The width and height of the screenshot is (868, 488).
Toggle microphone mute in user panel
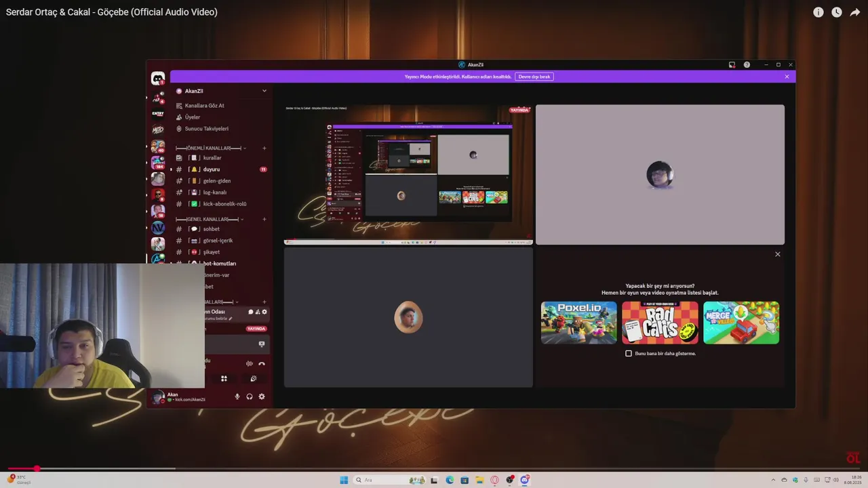(237, 396)
